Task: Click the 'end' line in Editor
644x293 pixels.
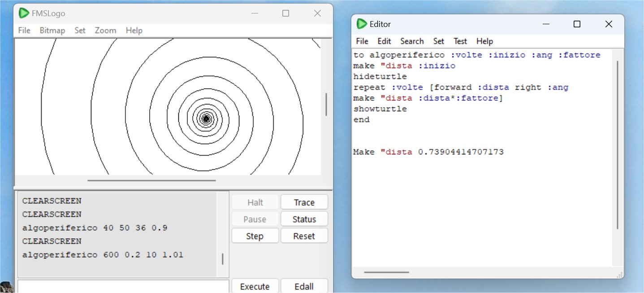Action: tap(361, 120)
